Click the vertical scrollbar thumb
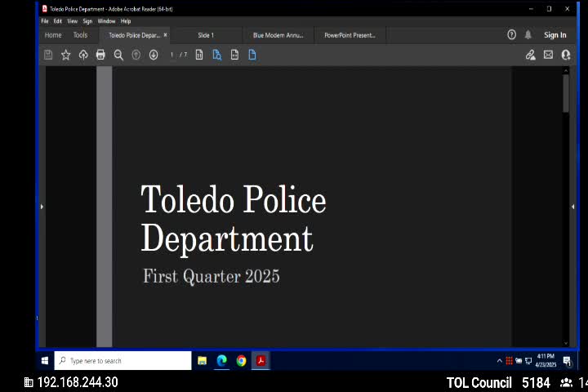 [x=566, y=94]
